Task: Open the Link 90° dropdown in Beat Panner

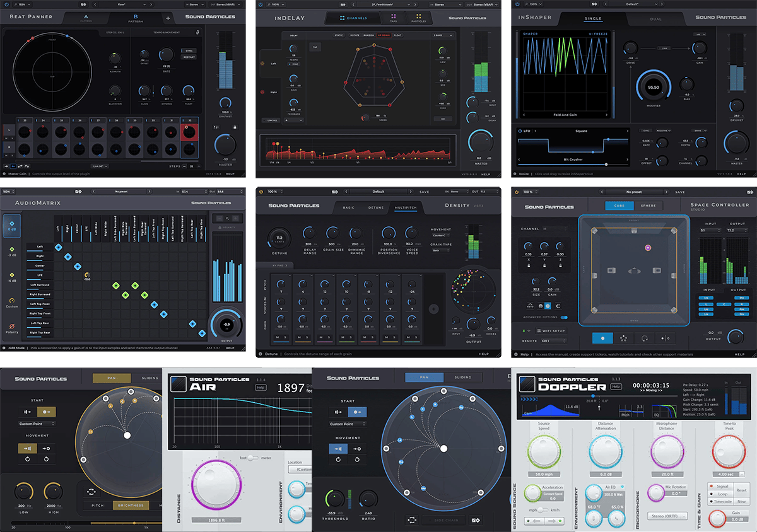Action: click(100, 166)
